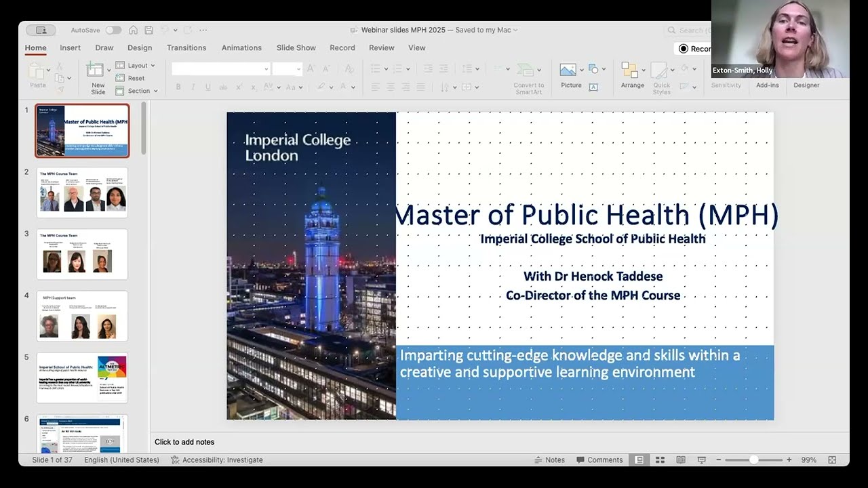The image size is (868, 488).
Task: Click the Designer button
Action: tap(806, 85)
